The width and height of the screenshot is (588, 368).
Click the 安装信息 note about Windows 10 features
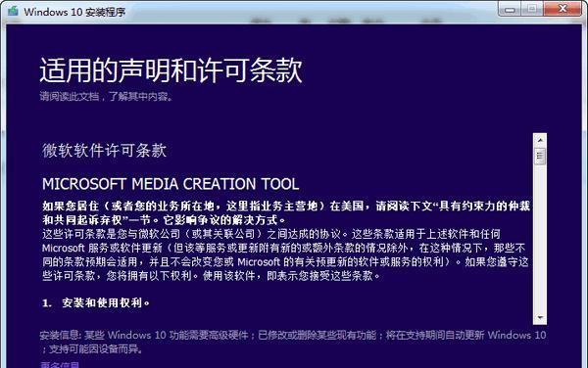pyautogui.click(x=293, y=342)
